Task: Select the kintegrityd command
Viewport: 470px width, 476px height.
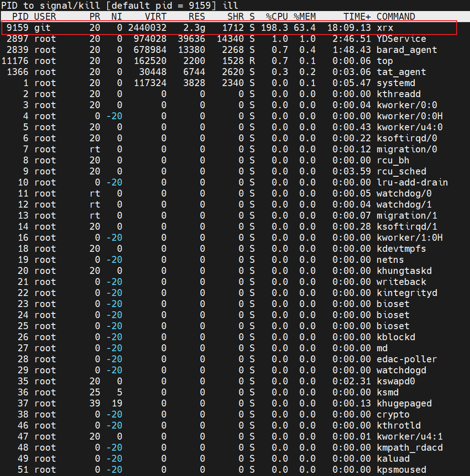Action: coord(406,293)
